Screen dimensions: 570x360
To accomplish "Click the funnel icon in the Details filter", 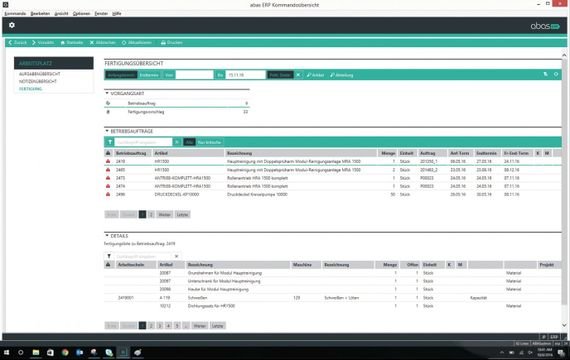I will (x=109, y=256).
